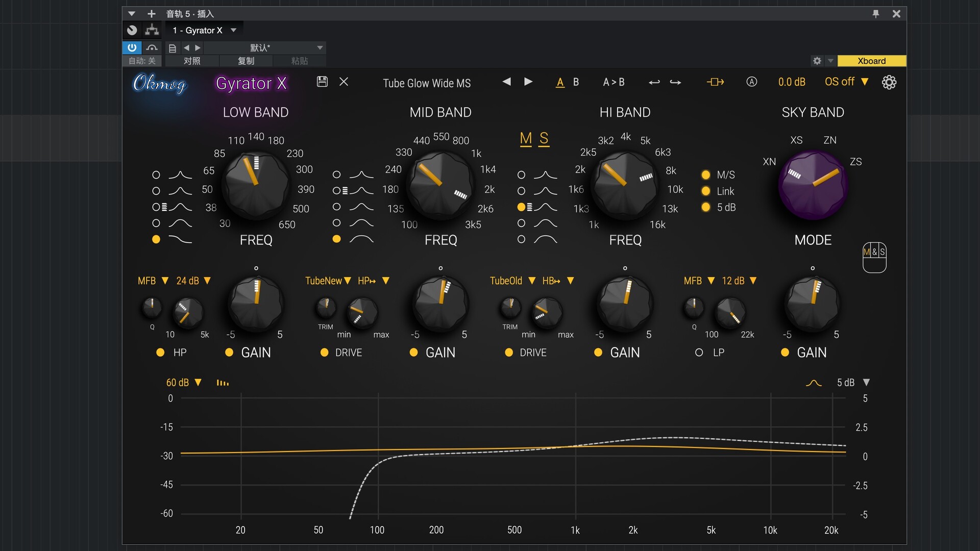This screenshot has width=980, height=551.
Task: Copy settings with A>B button
Action: click(614, 82)
